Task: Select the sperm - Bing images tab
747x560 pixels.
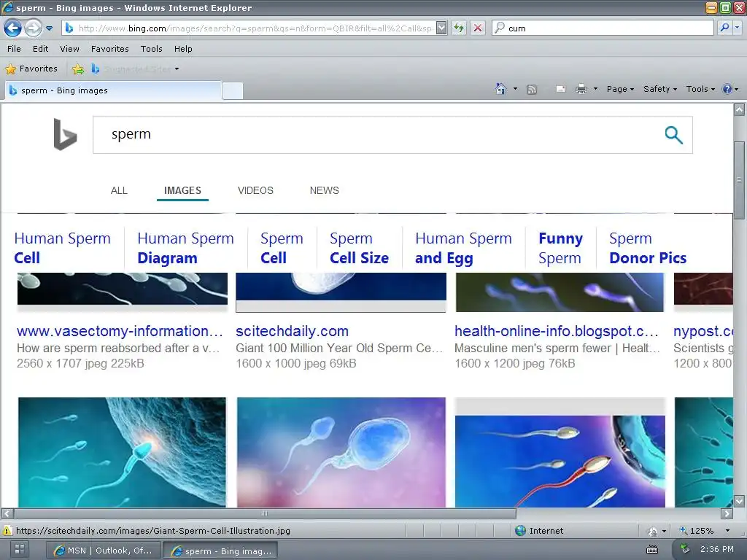Action: click(113, 90)
